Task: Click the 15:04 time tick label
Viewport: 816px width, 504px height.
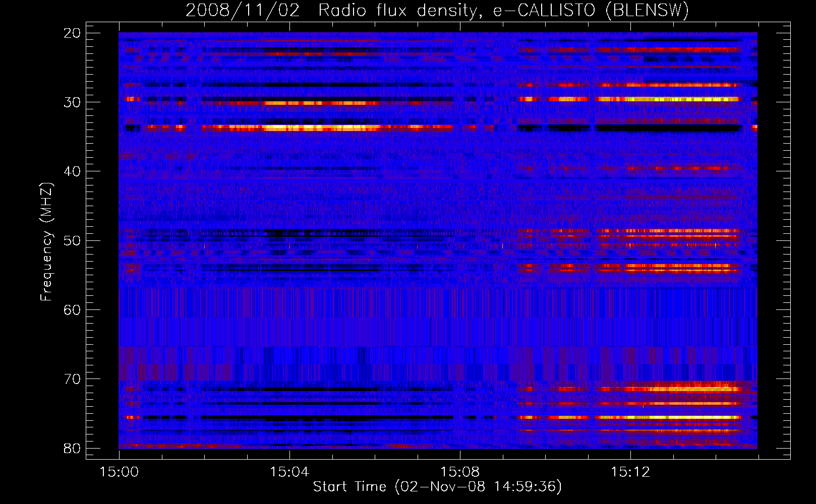Action: pos(289,472)
